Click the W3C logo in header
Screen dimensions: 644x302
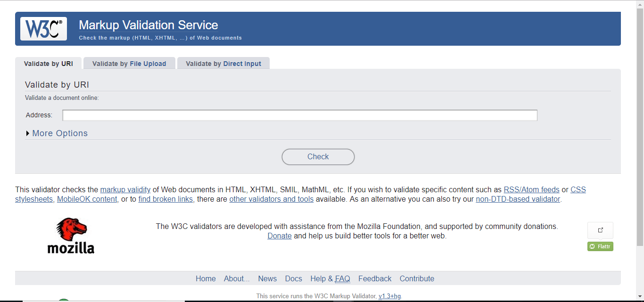pyautogui.click(x=43, y=29)
